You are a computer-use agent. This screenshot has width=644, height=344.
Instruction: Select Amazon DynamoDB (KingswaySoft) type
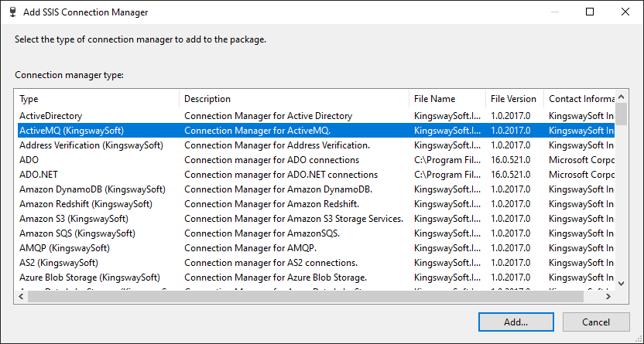92,189
